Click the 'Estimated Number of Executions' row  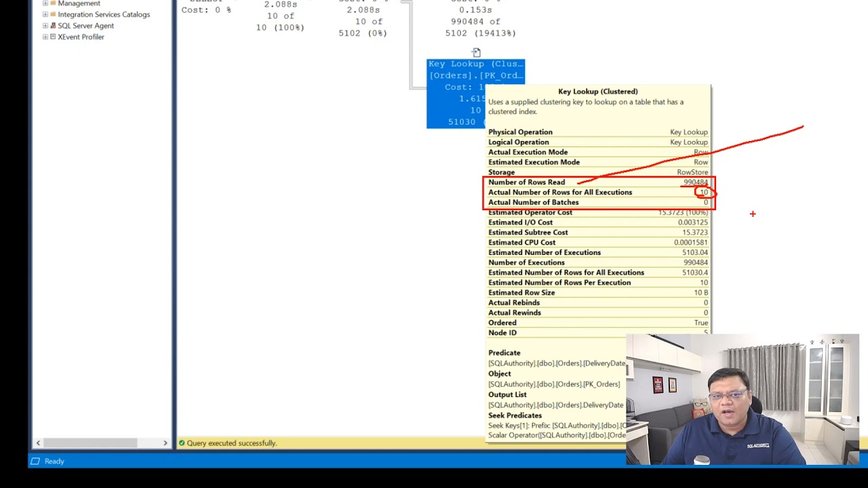point(598,253)
